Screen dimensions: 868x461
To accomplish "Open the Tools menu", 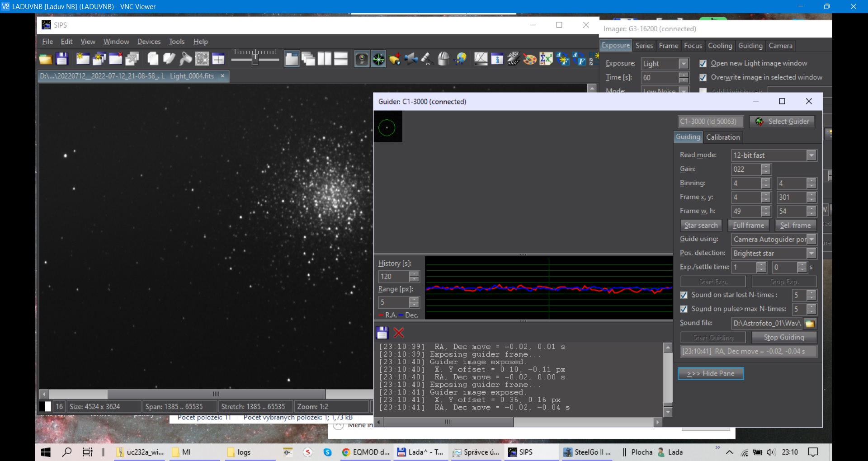I will [177, 42].
